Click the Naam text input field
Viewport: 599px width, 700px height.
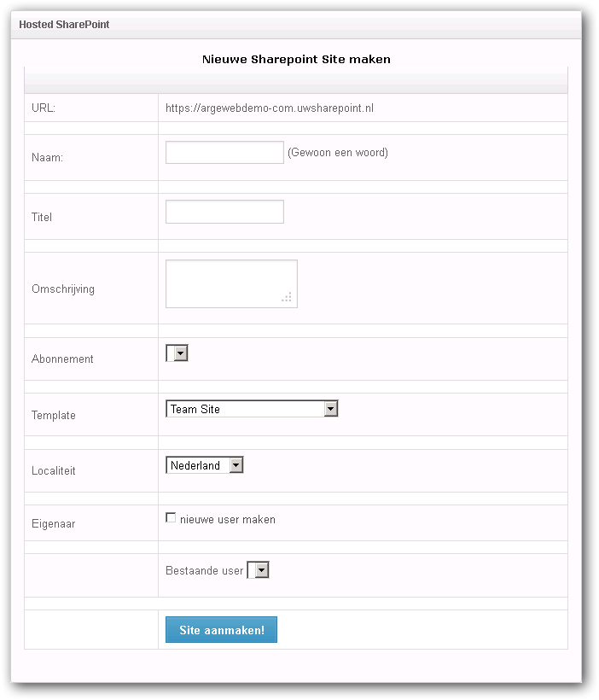[224, 153]
